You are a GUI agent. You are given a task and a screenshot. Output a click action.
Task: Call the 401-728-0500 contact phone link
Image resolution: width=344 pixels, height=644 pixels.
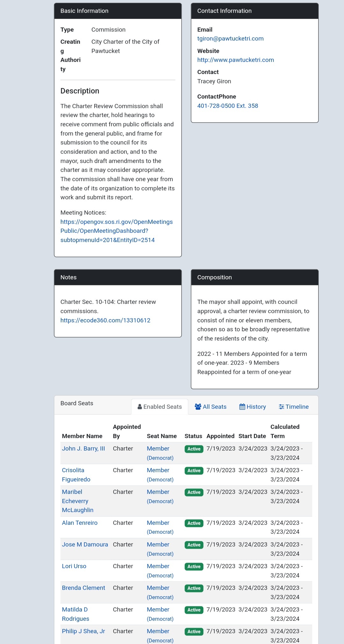227,106
